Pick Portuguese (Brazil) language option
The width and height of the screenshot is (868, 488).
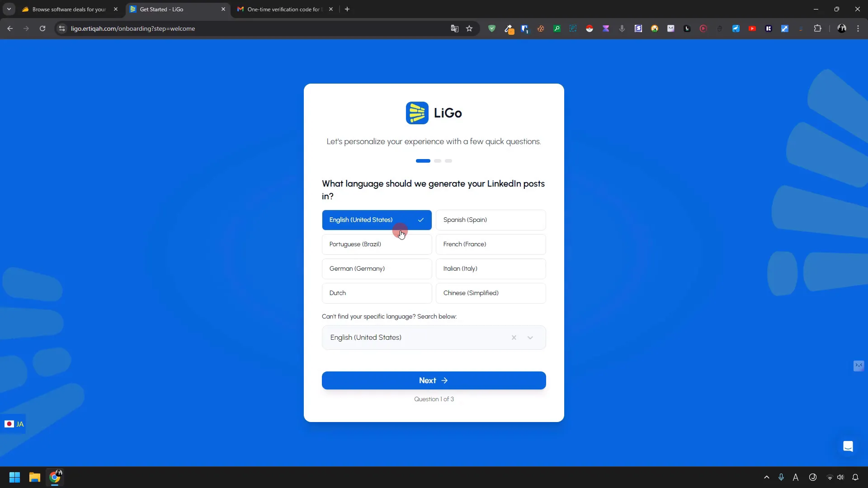(x=377, y=244)
